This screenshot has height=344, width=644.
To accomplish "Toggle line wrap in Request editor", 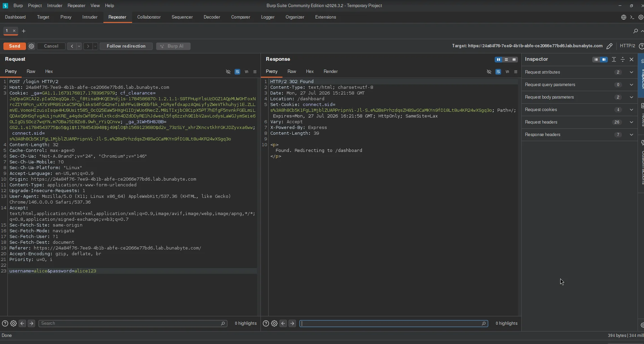I will coord(237,72).
